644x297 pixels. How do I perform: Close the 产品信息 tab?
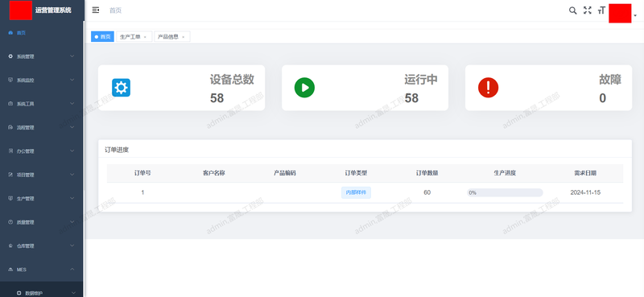click(184, 37)
